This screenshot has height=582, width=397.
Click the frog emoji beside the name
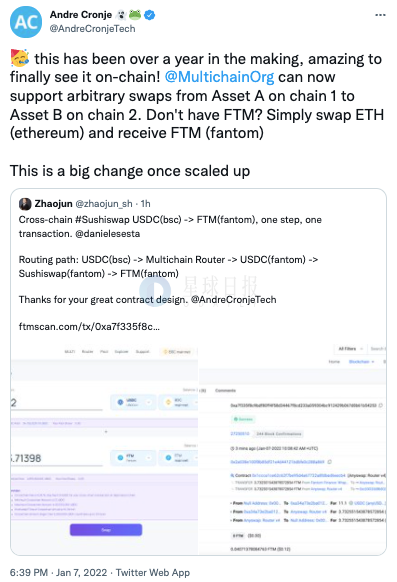point(135,15)
